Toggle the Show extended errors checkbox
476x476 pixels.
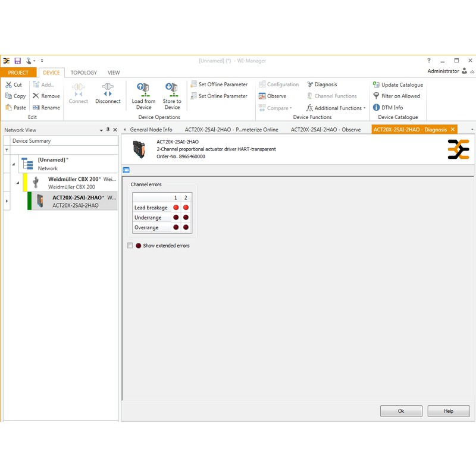(130, 245)
